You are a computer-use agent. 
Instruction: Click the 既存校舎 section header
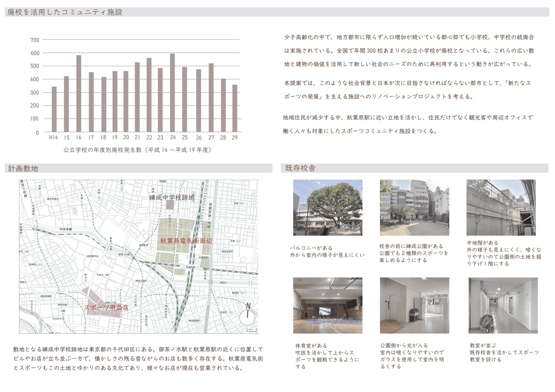click(300, 168)
